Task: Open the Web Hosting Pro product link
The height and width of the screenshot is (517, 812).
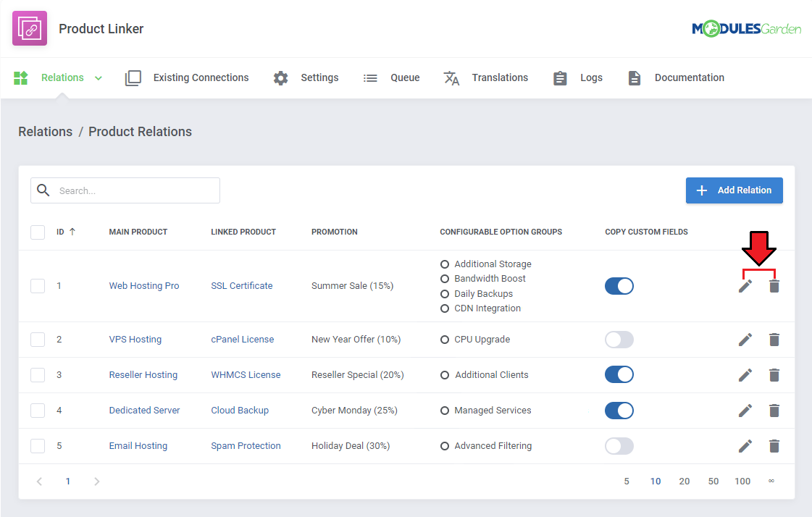Action: click(x=144, y=286)
